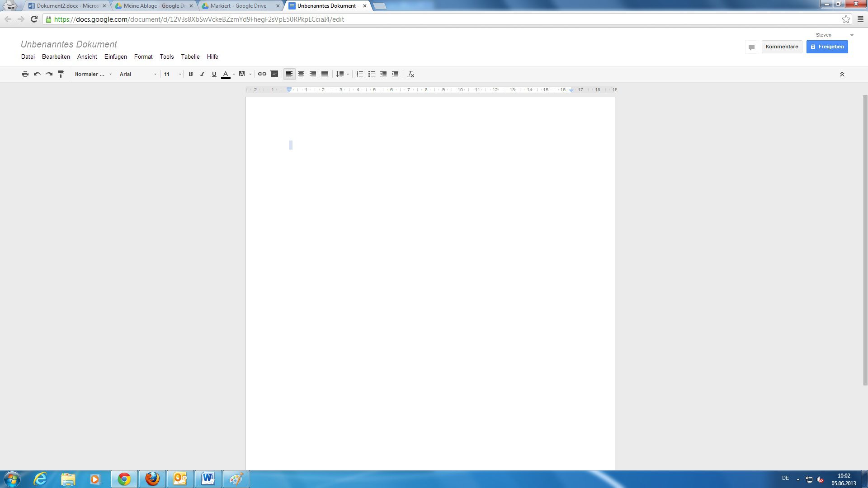Toggle italic formatting
This screenshot has width=868, height=488.
(202, 74)
